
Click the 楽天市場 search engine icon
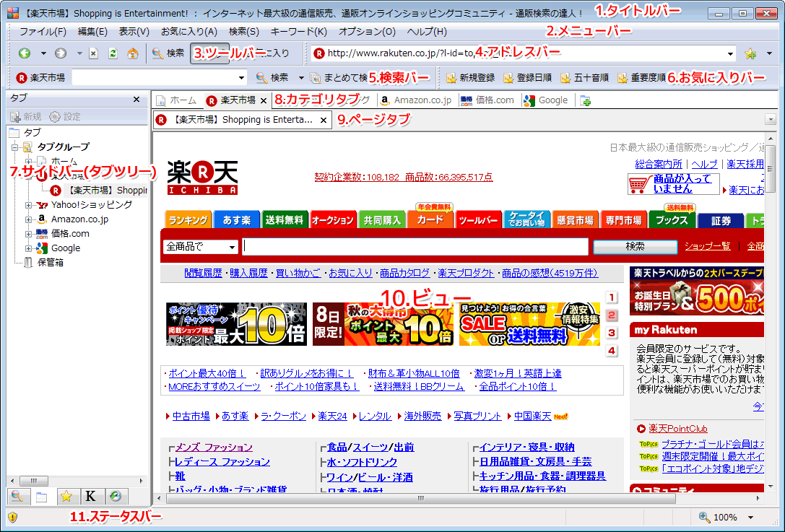point(22,77)
